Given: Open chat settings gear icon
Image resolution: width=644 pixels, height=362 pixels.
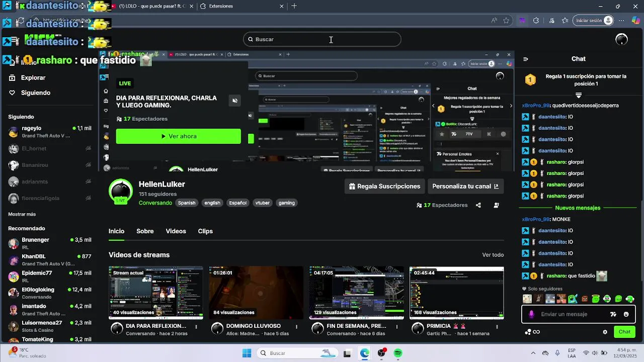Looking at the screenshot, I should coord(605,332).
